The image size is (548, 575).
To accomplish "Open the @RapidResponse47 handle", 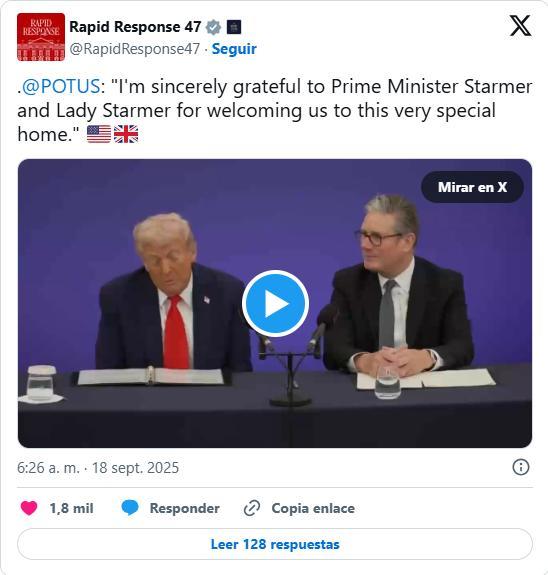I will (135, 49).
